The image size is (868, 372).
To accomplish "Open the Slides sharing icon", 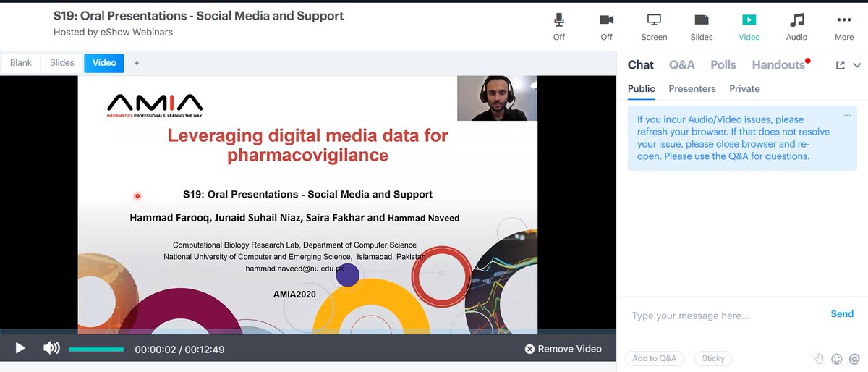I will [702, 27].
